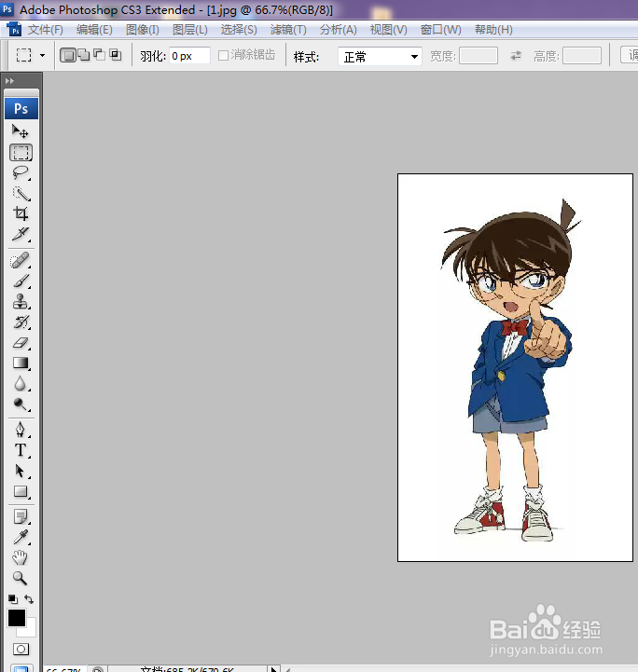This screenshot has width=638, height=672.
Task: Select the Brush tool
Action: point(21,281)
